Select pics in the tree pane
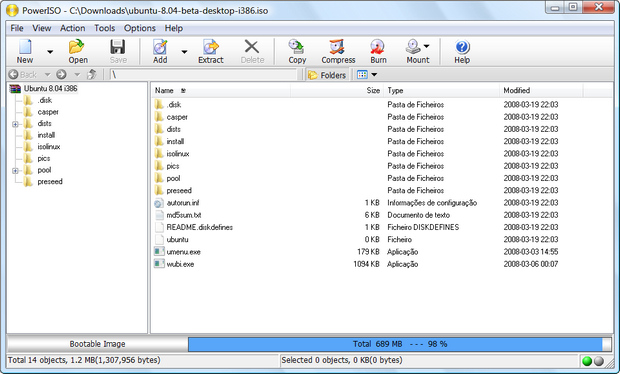620x374 pixels. (x=43, y=159)
